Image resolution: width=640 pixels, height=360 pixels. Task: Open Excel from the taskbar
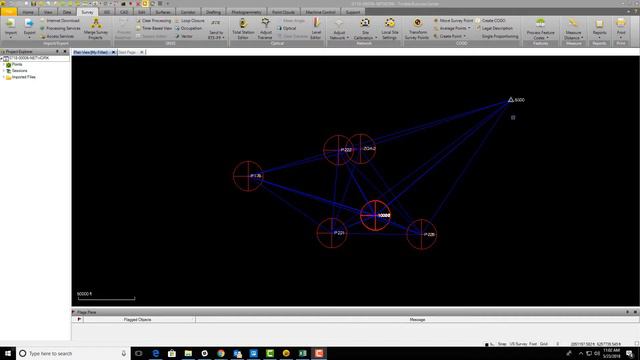302,353
